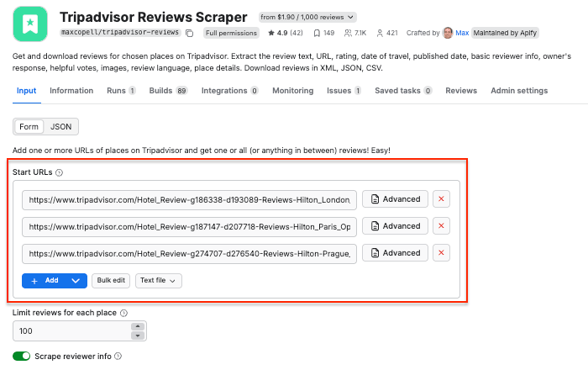588x370 pixels.
Task: Switch input view to JSON
Action: click(x=60, y=127)
